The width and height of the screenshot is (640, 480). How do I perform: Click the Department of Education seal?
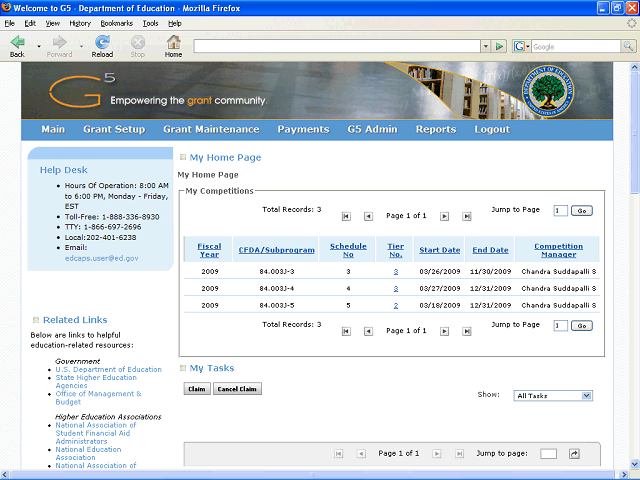coord(548,91)
